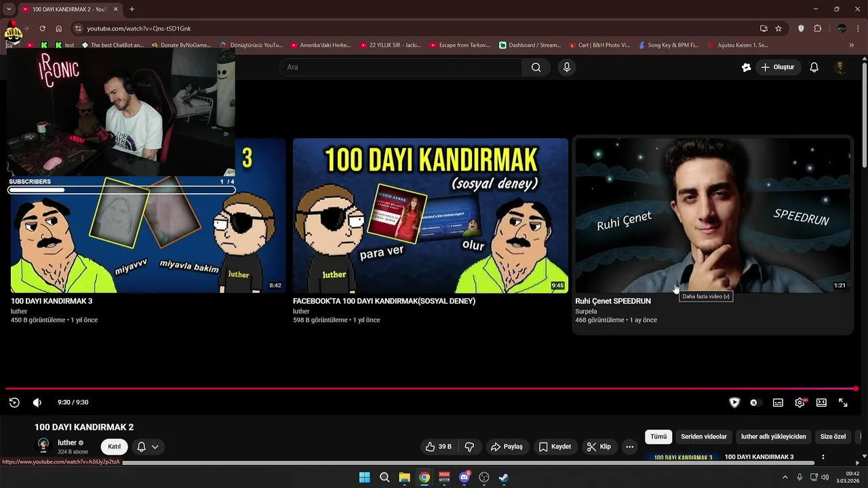Viewport: 868px width, 488px height.
Task: Close the 100 DAYI KANDIRMAK 2 tab
Action: (116, 9)
